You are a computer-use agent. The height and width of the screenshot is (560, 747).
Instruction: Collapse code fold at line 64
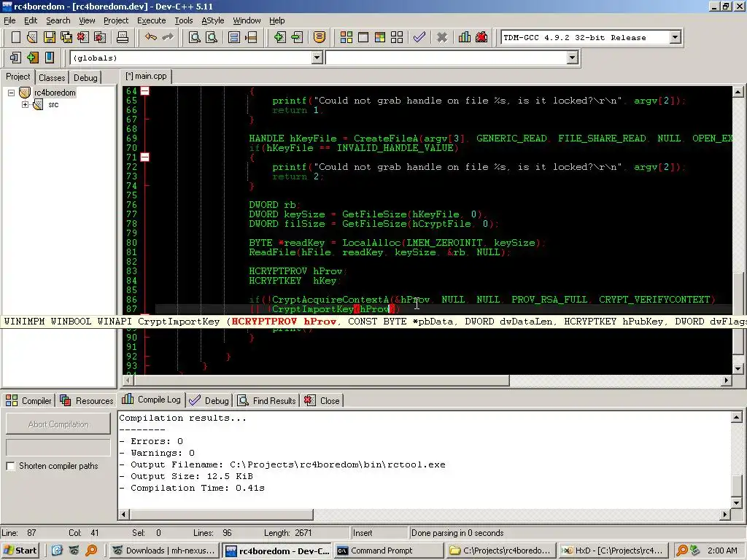click(x=145, y=90)
